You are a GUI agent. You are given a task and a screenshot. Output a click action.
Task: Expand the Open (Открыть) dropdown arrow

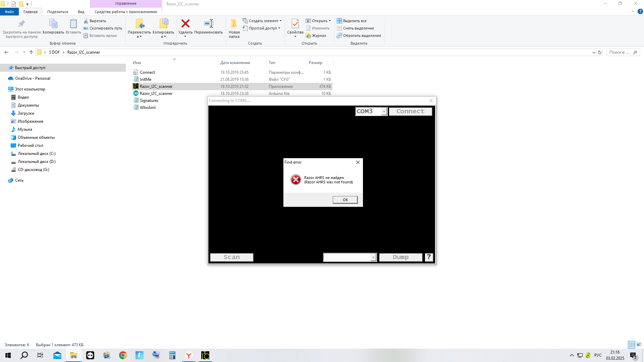pos(330,21)
